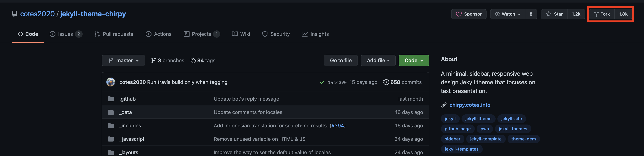This screenshot has height=156, width=644.
Task: Open the jekyll-theme-chirpy repository link
Action: tap(93, 14)
